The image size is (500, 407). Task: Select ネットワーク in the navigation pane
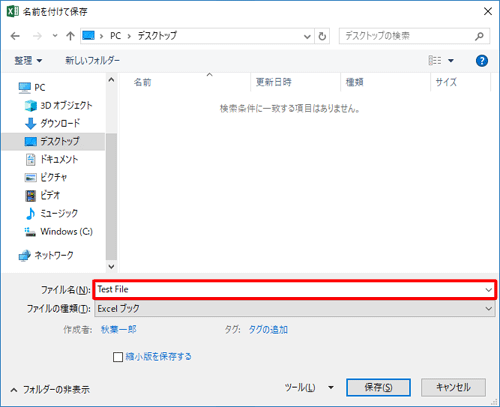pos(46,255)
